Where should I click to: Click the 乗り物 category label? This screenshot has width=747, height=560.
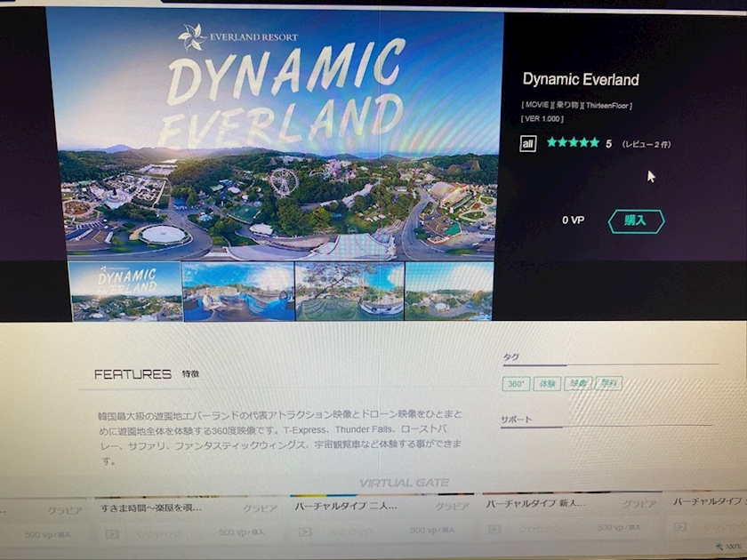[x=567, y=105]
